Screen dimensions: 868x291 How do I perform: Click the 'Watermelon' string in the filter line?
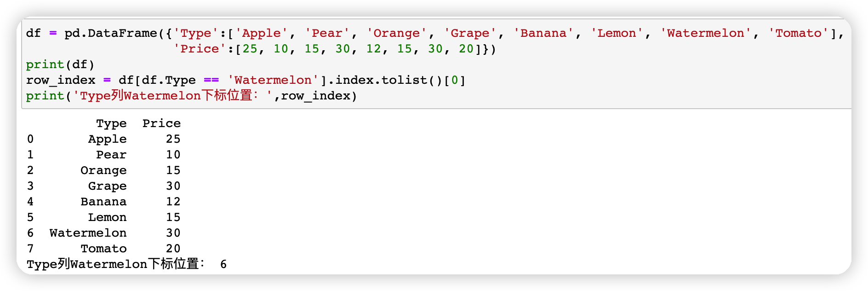273,80
